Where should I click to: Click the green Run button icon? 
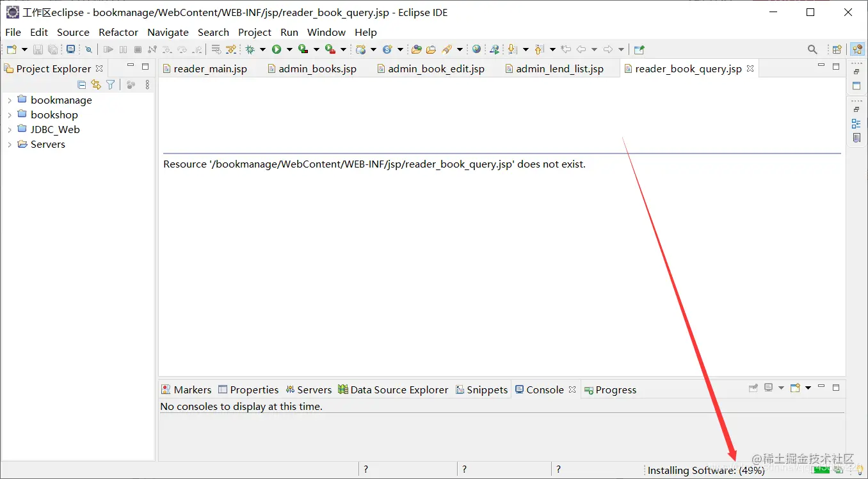(x=277, y=49)
